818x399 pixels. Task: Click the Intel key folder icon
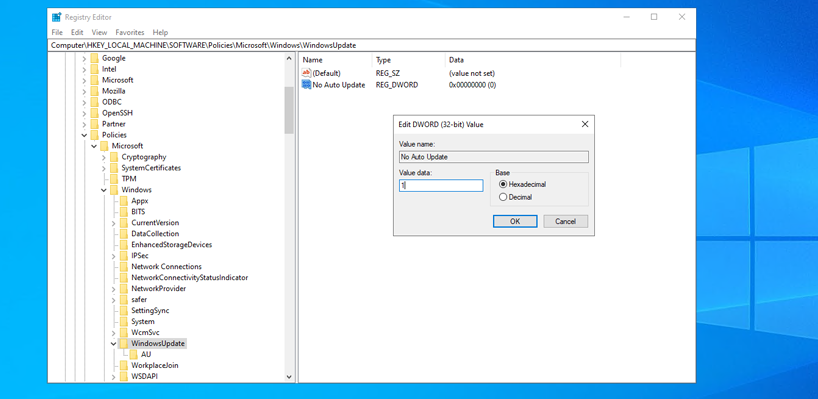[94, 69]
